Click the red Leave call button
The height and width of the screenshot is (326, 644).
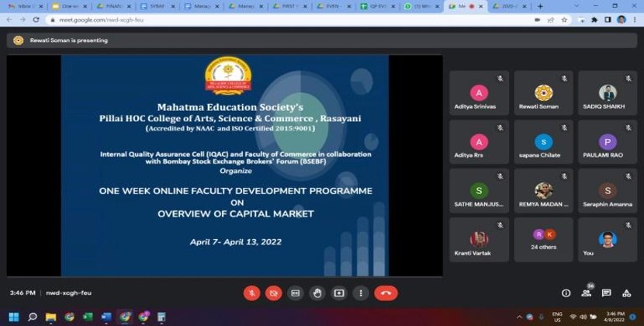tap(386, 293)
